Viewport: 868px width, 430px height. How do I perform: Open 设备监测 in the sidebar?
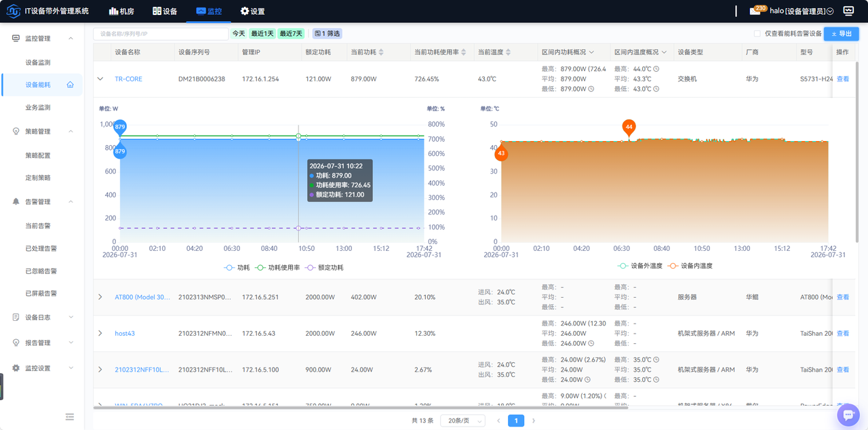[38, 62]
